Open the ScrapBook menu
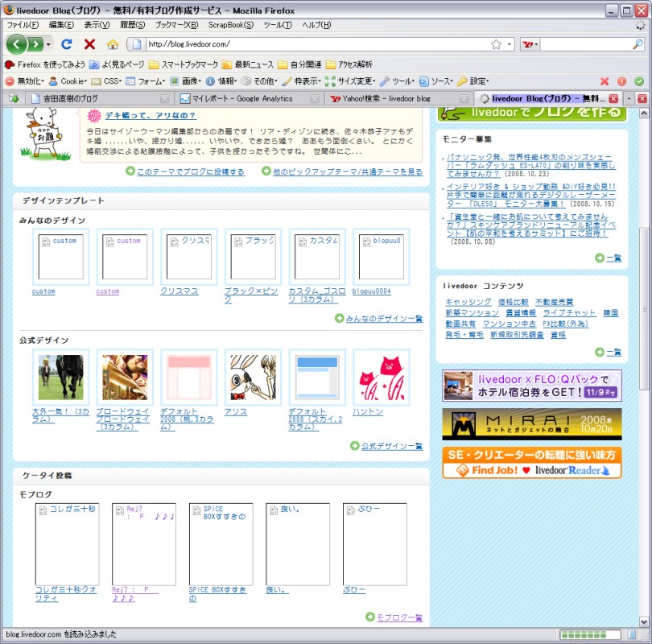The image size is (652, 644). click(x=231, y=25)
